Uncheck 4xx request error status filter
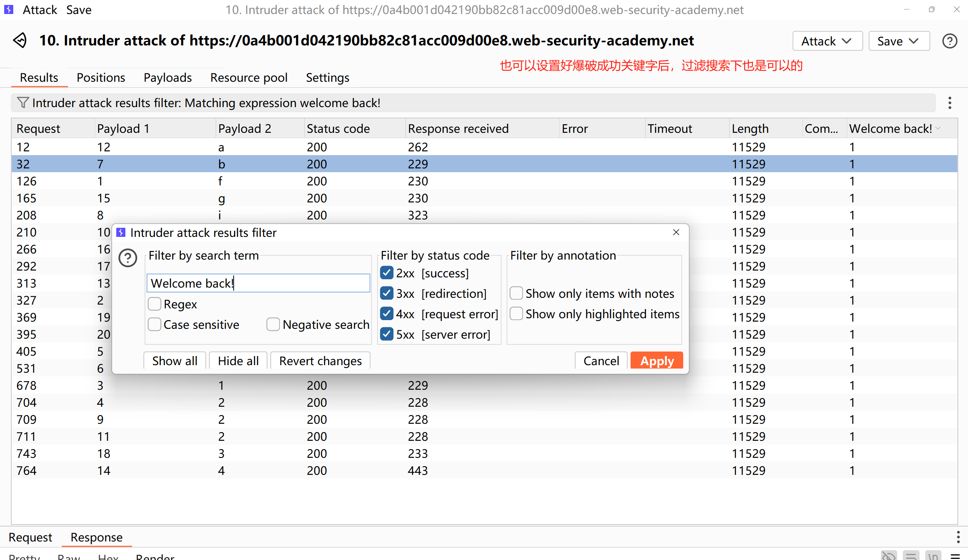Image resolution: width=968 pixels, height=560 pixels. [x=387, y=314]
